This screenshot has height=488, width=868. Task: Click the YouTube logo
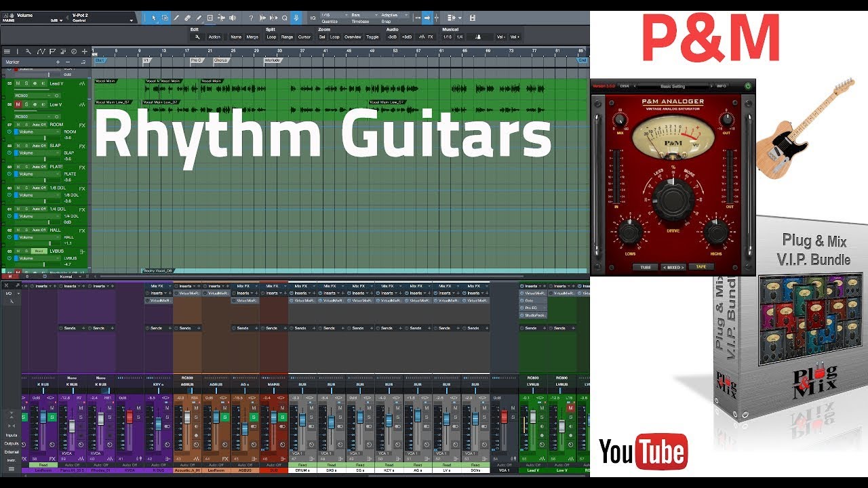click(643, 452)
